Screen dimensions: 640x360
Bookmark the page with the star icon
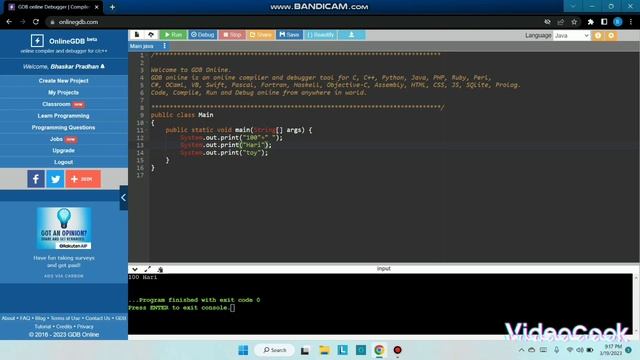[x=574, y=22]
